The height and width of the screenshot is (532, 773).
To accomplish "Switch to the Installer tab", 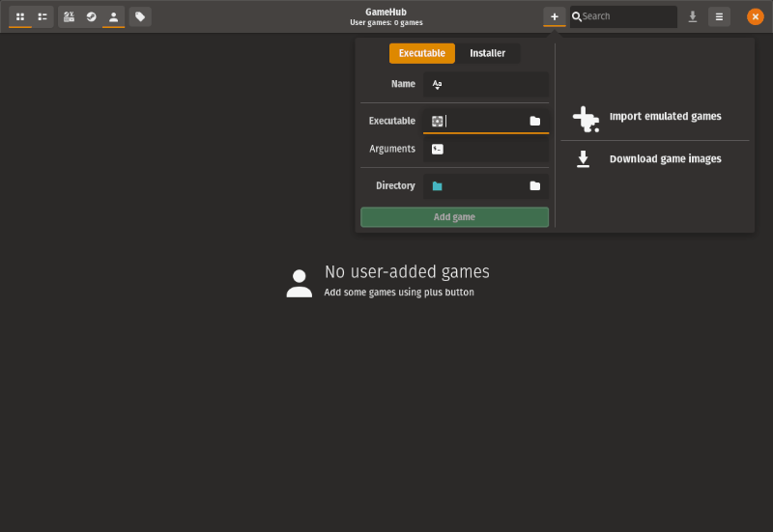I will (487, 53).
